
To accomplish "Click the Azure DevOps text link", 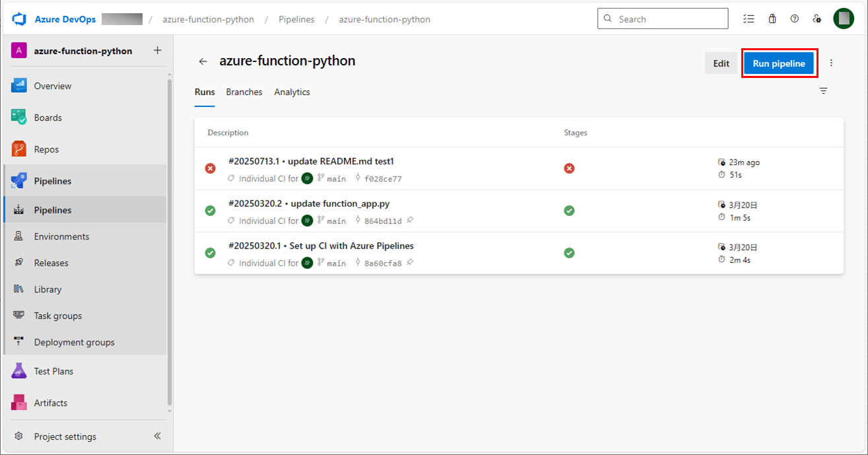I will pyautogui.click(x=65, y=19).
